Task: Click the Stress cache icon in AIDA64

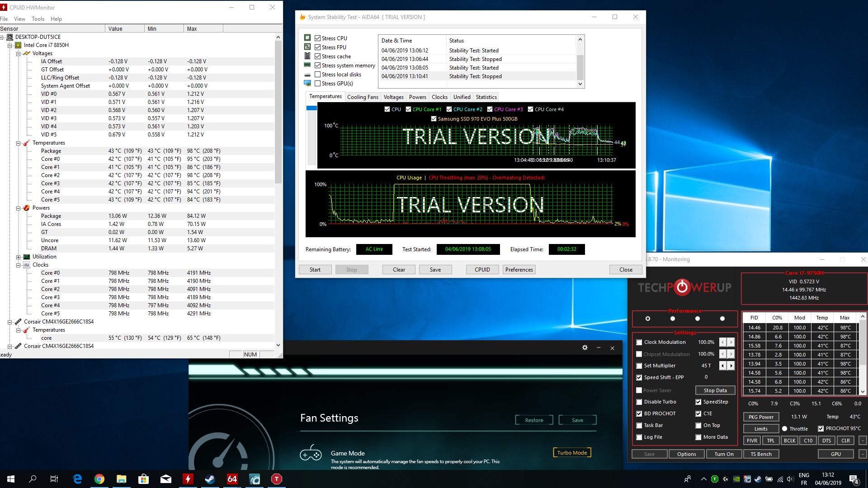Action: click(x=307, y=56)
